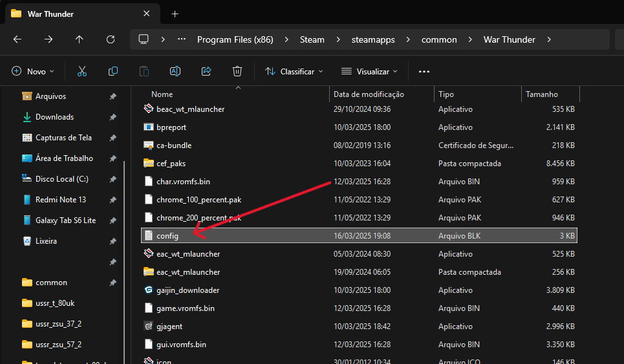
Task: Open Disco Local (C:) in sidebar
Action: pyautogui.click(x=61, y=179)
